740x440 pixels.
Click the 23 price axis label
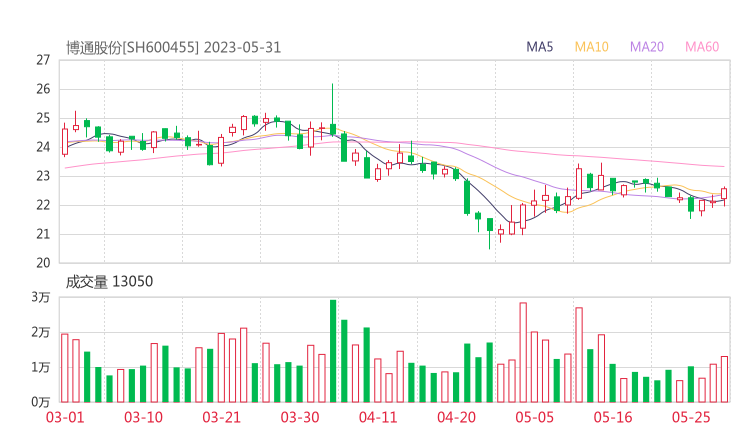point(43,176)
